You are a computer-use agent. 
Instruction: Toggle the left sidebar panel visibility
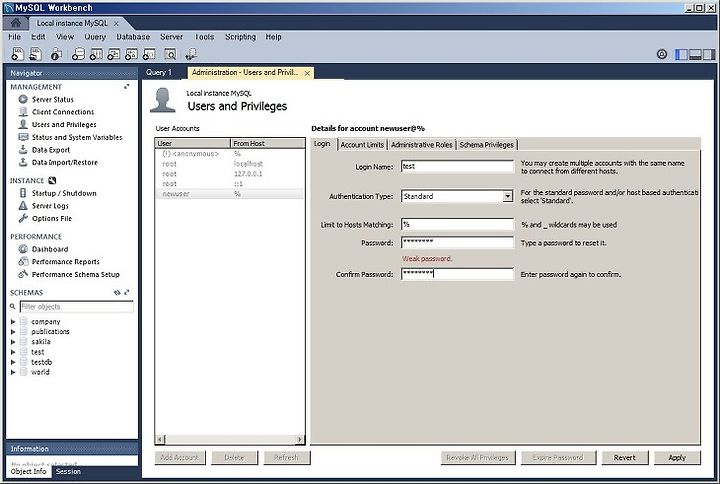[x=681, y=54]
